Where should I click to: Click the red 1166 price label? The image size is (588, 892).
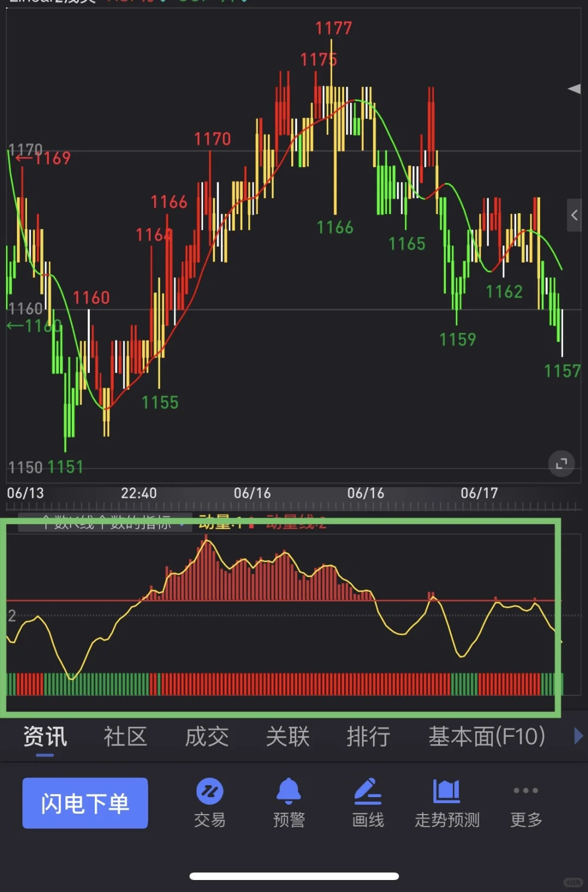point(169,202)
